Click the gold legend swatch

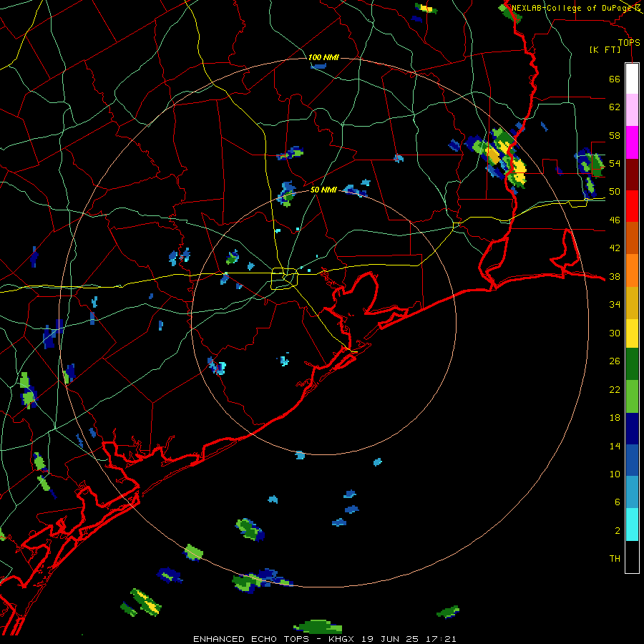pyautogui.click(x=632, y=303)
